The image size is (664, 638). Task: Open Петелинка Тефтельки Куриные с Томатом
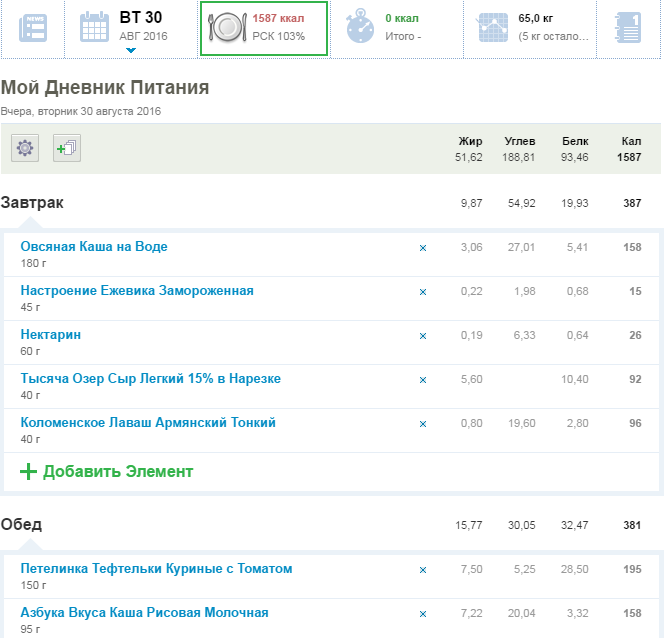click(156, 569)
